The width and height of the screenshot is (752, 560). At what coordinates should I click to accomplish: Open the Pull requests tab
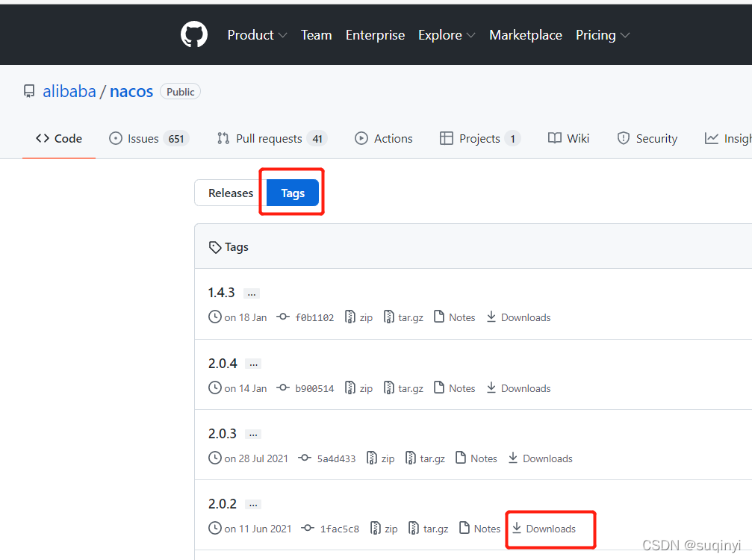[x=272, y=139]
